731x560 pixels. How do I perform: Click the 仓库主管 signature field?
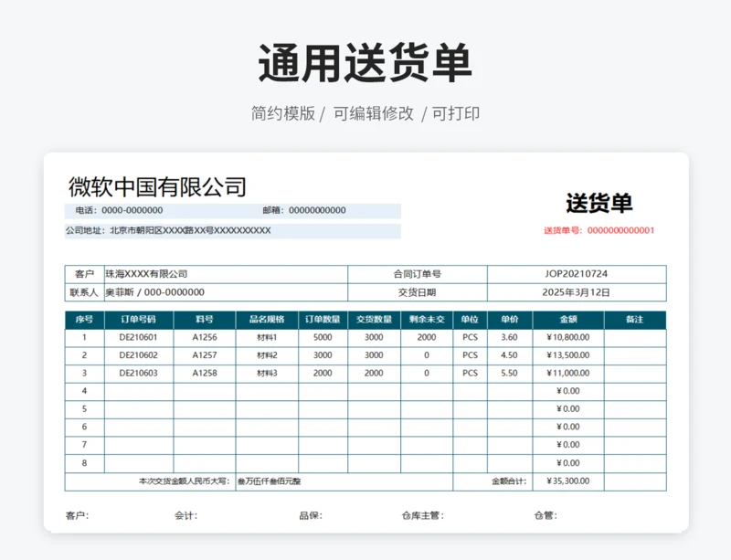coord(423,516)
